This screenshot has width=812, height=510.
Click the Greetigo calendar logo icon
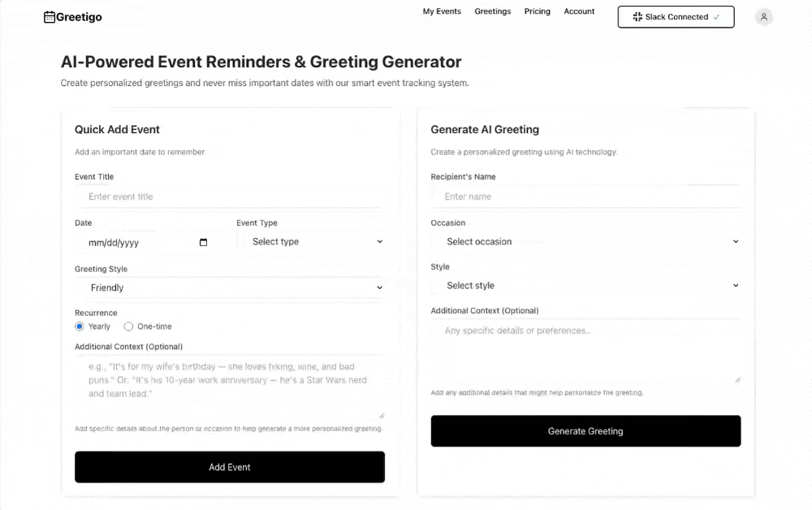[x=50, y=17]
